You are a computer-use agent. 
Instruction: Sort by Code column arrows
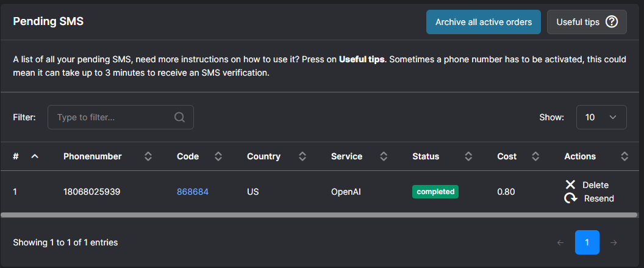point(218,156)
